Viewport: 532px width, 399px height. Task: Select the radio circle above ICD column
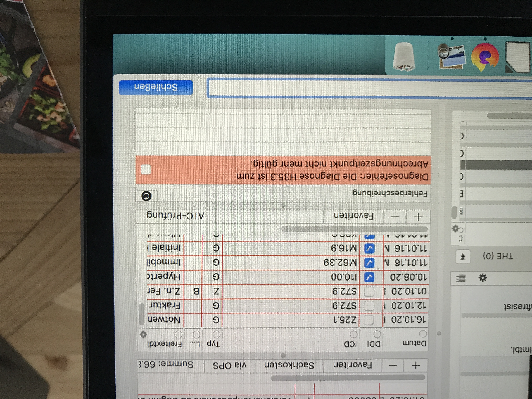tap(353, 334)
